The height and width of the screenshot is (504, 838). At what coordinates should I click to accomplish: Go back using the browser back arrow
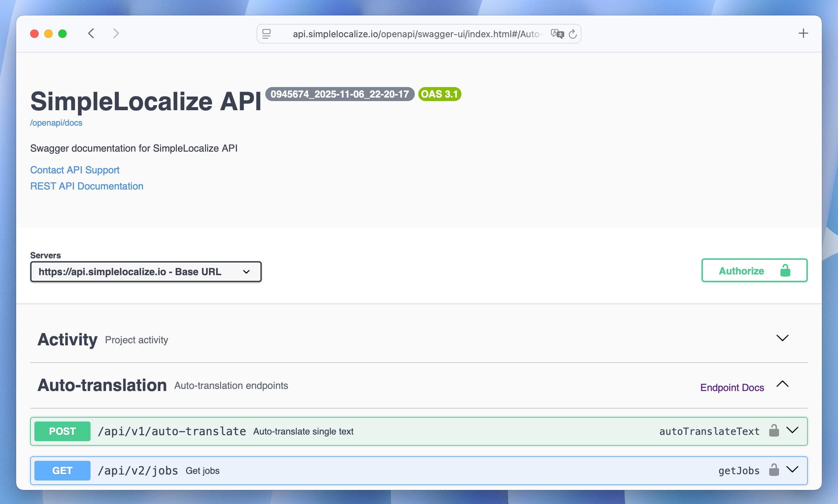tap(91, 33)
